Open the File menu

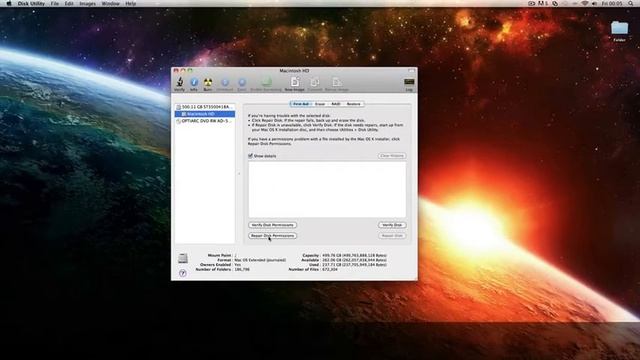point(55,3)
